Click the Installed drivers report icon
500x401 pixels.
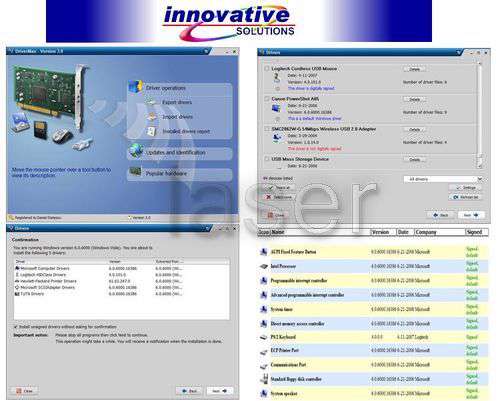click(x=152, y=131)
